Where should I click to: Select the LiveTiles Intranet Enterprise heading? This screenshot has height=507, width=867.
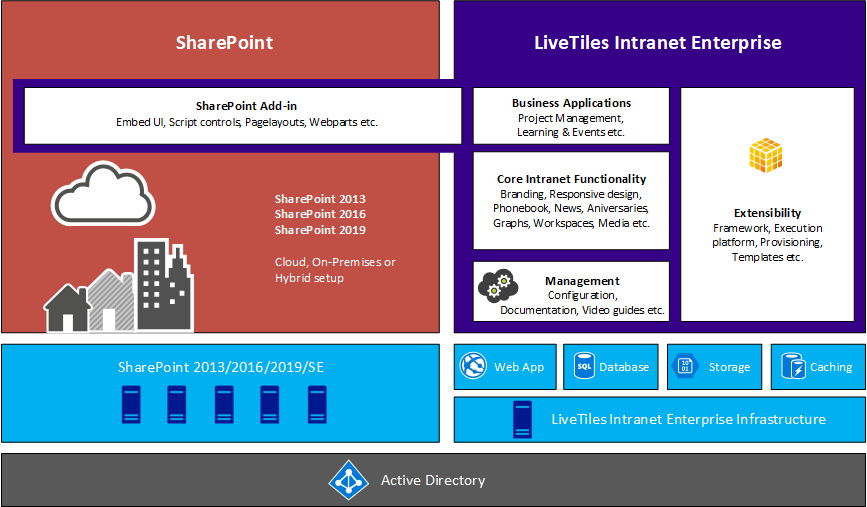658,43
